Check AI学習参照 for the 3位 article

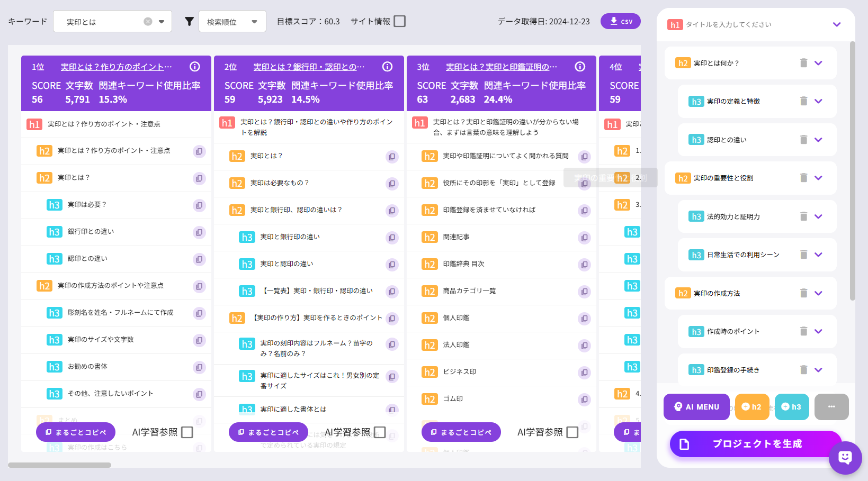[x=572, y=432]
